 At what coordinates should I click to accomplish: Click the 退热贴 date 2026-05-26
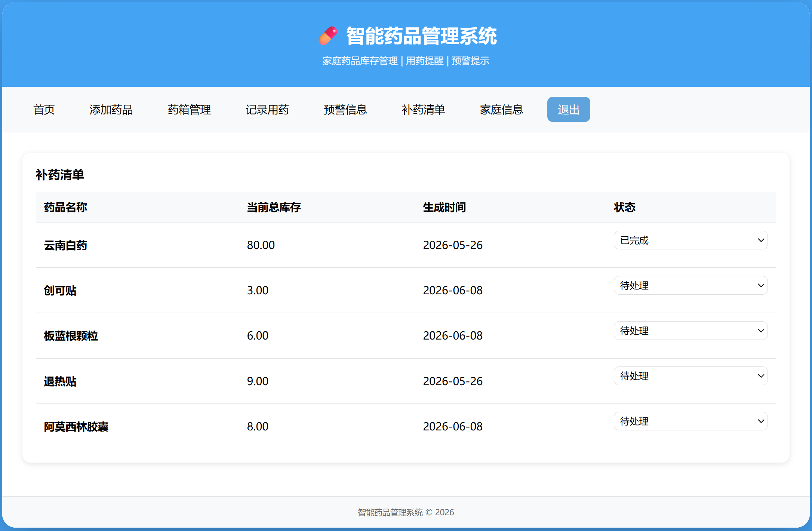[x=453, y=381]
